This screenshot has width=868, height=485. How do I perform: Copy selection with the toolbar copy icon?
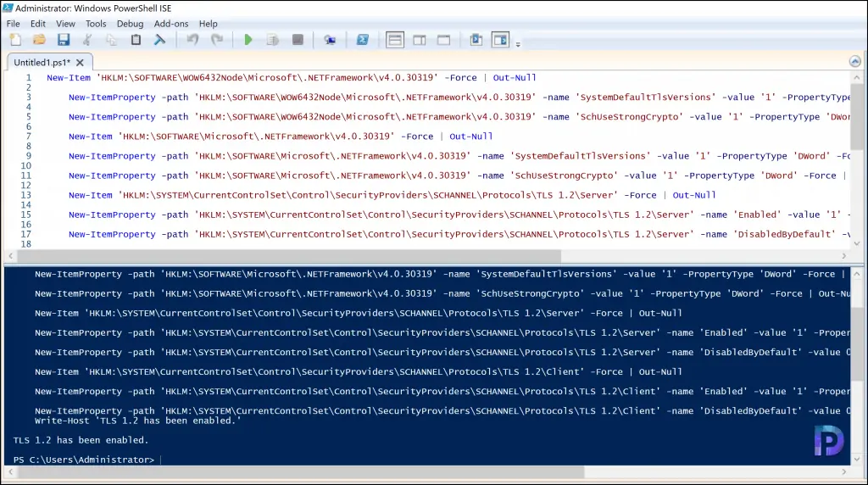tap(111, 40)
